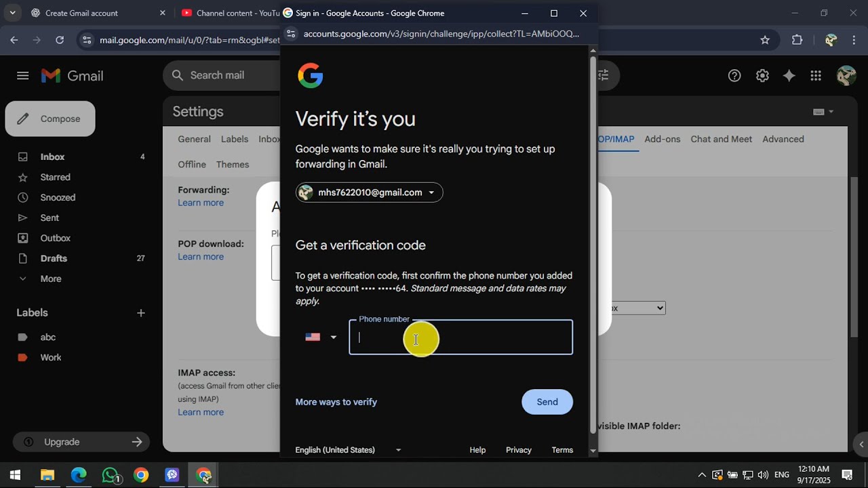Open Terms link in sign-in footer
This screenshot has height=488, width=868.
tap(562, 450)
